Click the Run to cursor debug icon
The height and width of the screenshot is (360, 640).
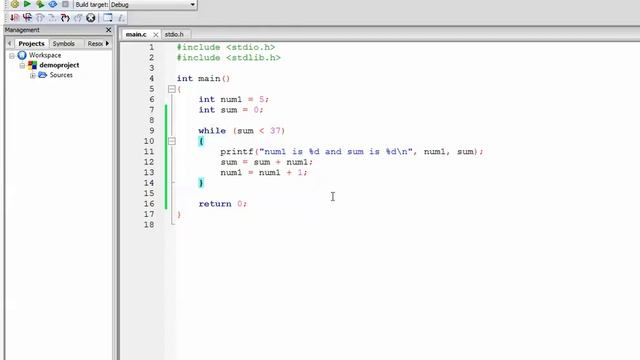click(x=27, y=18)
